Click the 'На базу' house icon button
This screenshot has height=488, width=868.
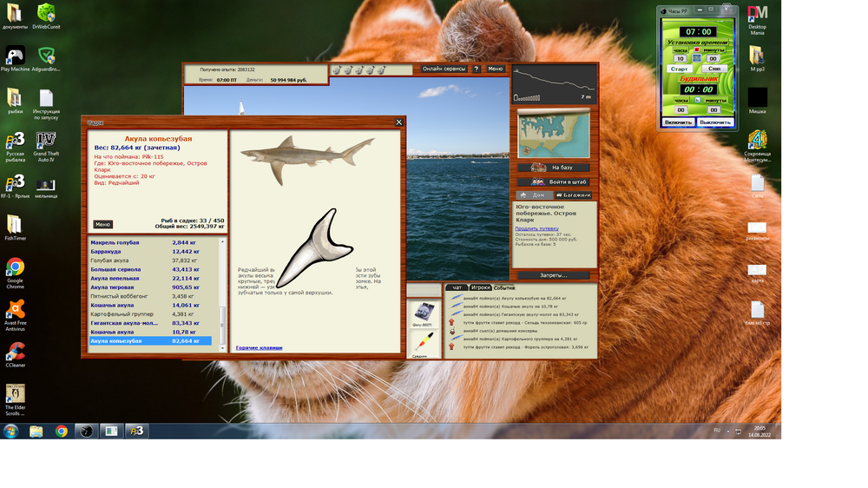[x=554, y=168]
